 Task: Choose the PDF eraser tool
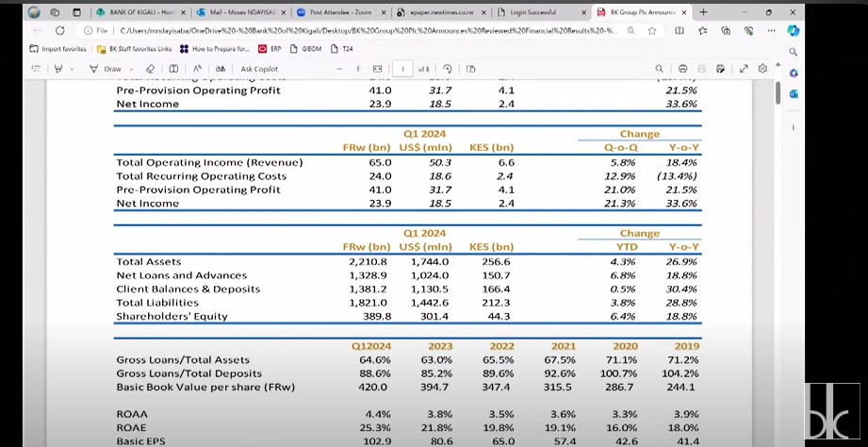click(150, 69)
